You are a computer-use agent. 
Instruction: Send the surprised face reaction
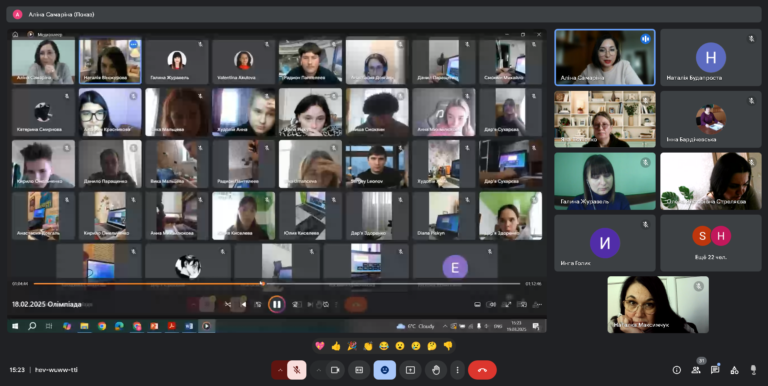[x=400, y=346]
